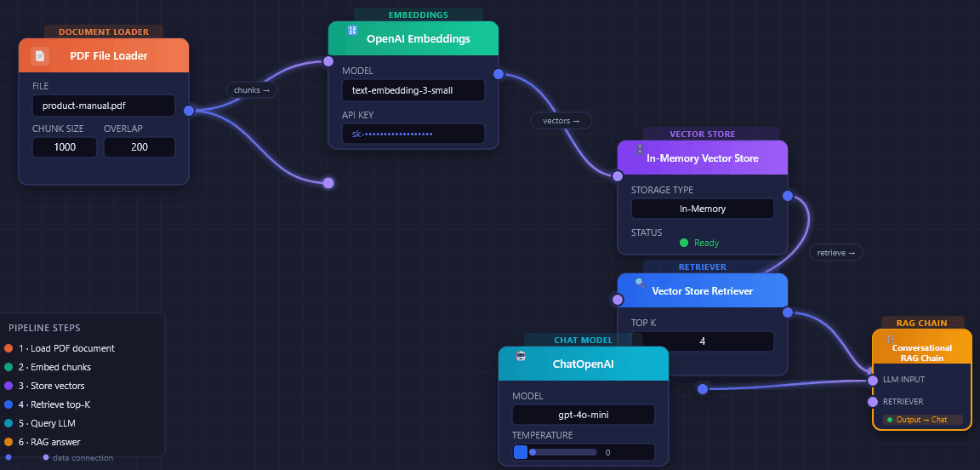Click the Conversational RAG Chain link icon
The width and height of the screenshot is (980, 470).
pyautogui.click(x=890, y=339)
